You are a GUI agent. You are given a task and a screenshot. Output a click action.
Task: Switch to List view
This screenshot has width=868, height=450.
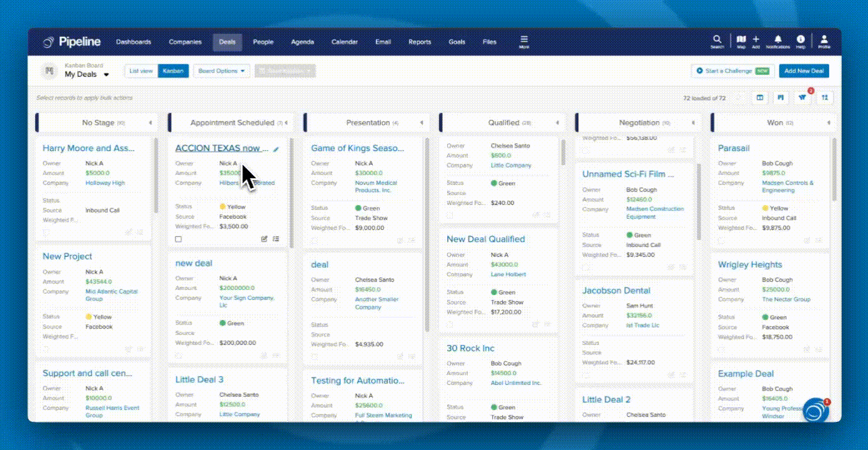140,71
